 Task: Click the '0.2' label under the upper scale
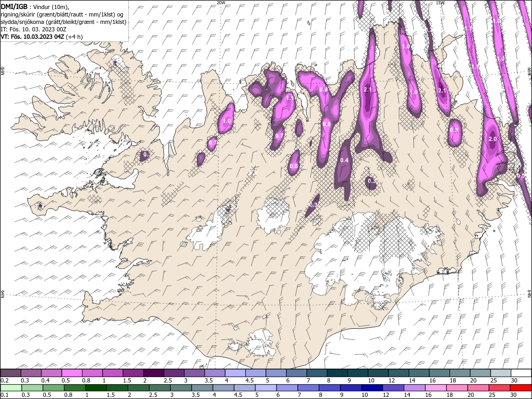(5, 380)
